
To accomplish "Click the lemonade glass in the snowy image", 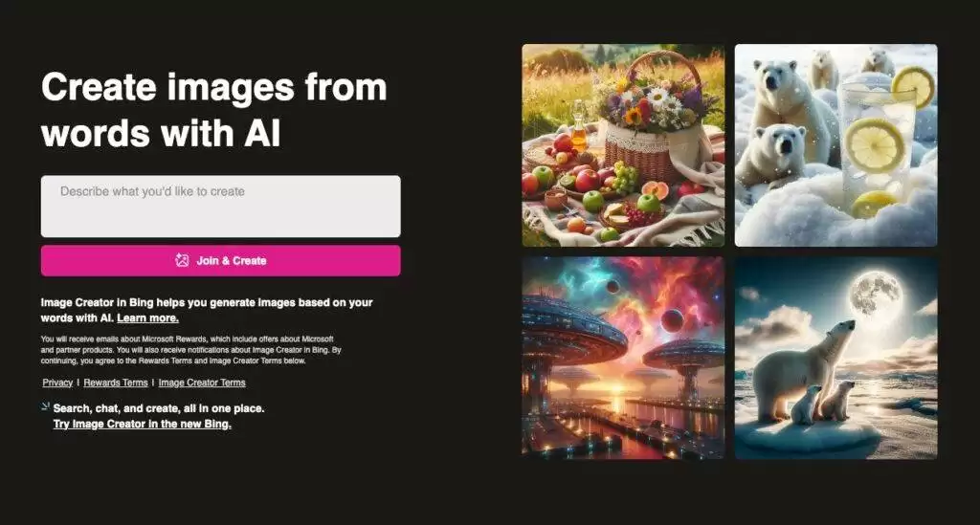I will coord(875,146).
